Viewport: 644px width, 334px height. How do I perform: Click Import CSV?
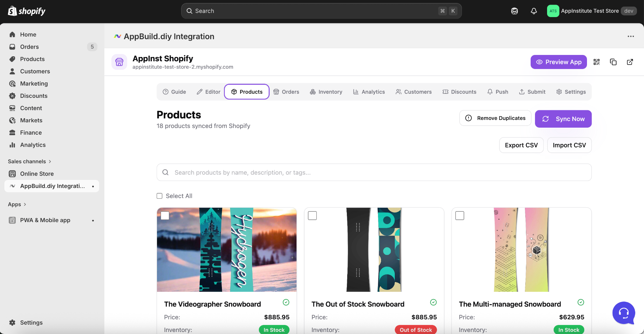tap(569, 145)
